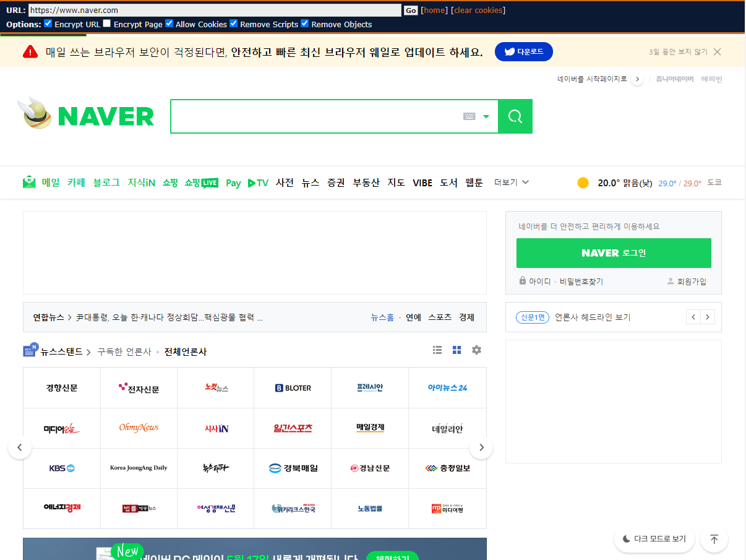
Task: Open the on-screen keyboard icon in search box
Action: coord(469,116)
